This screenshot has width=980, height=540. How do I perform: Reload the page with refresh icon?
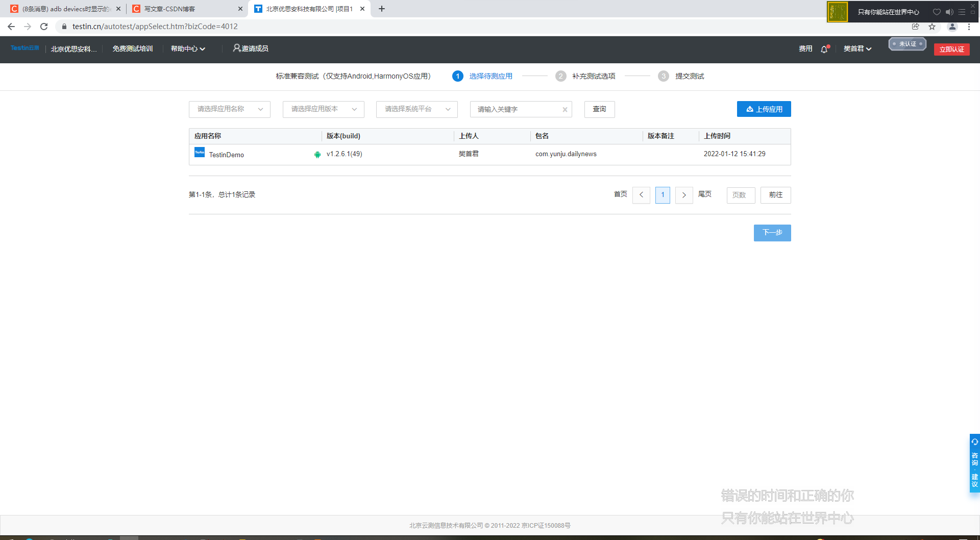pos(44,27)
